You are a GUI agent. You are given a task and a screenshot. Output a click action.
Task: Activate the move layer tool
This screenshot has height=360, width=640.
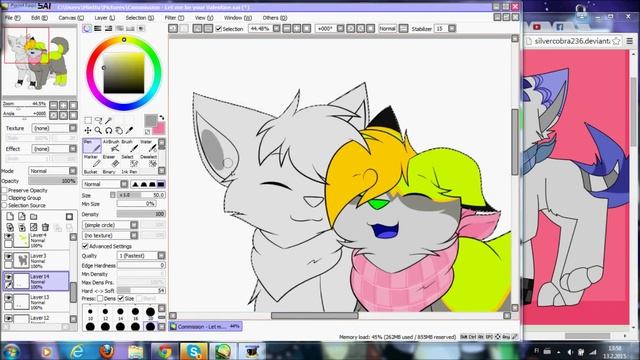pos(88,130)
